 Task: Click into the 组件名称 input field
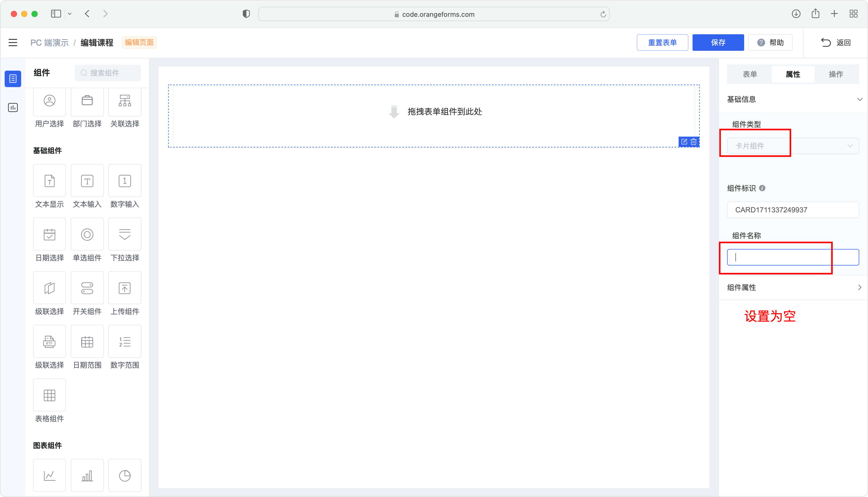point(793,257)
